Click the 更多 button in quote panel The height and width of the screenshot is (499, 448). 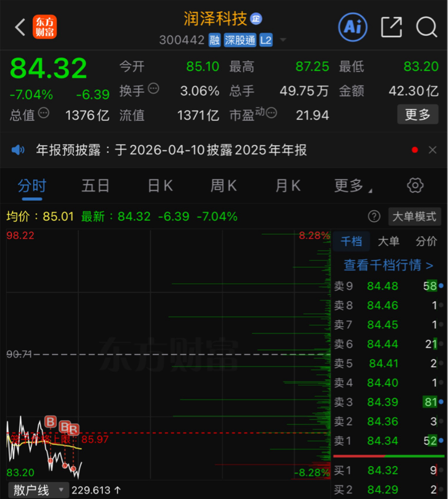coord(418,114)
